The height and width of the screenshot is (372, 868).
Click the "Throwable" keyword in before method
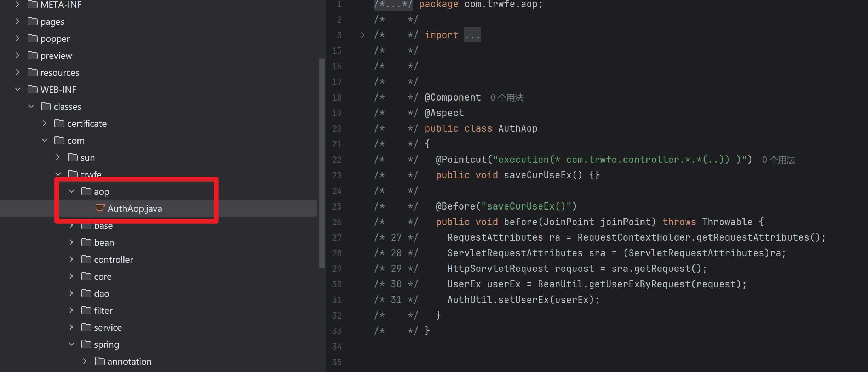tap(727, 222)
